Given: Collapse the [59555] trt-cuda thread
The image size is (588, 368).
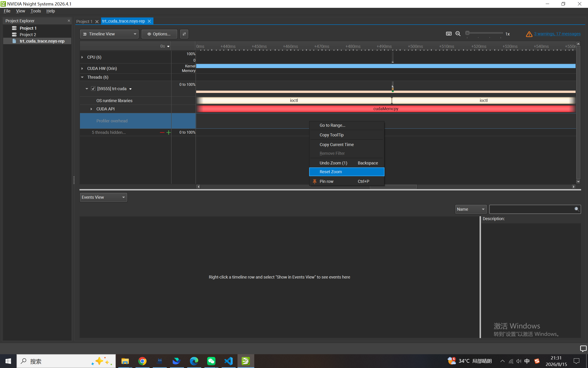Looking at the screenshot, I should [x=87, y=89].
